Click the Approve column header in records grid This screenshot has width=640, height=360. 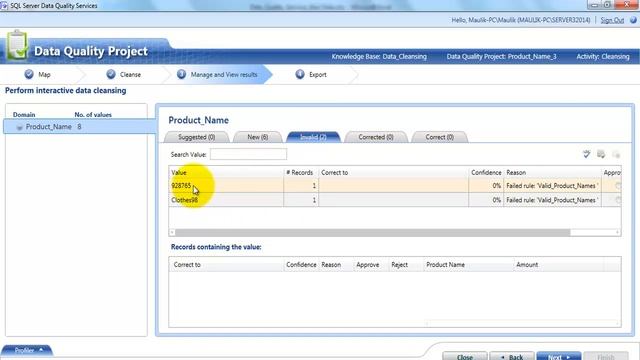[371, 264]
